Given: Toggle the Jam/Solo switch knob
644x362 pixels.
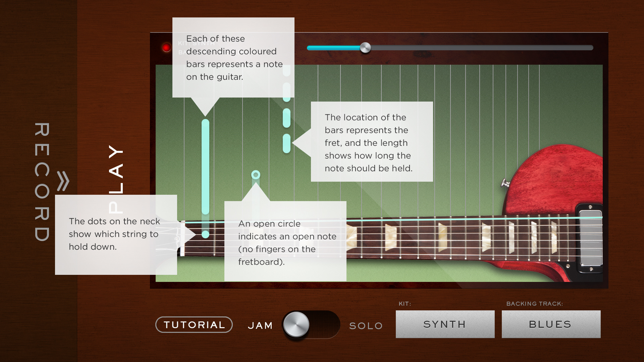Looking at the screenshot, I should (296, 324).
